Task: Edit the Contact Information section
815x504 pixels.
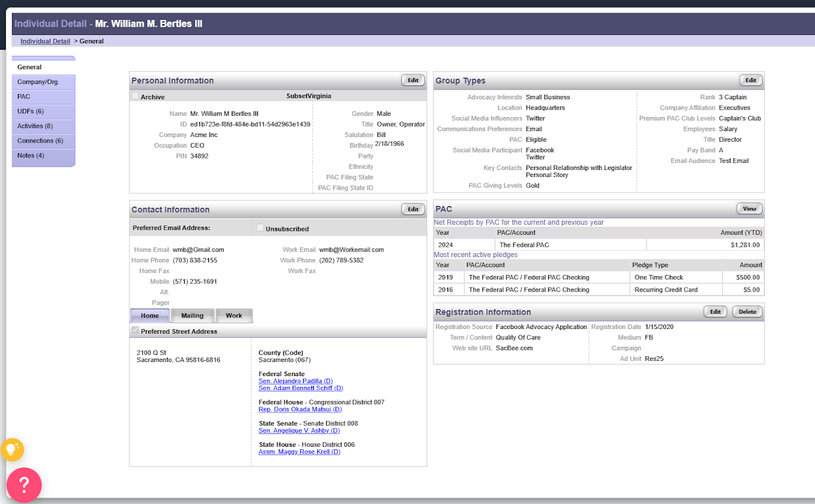Action: tap(413, 209)
